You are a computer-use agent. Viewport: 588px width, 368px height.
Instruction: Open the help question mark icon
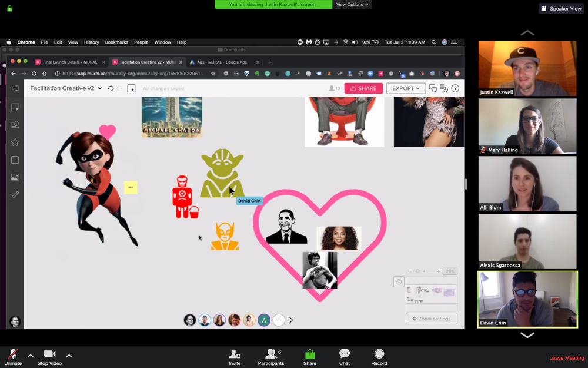tap(455, 88)
